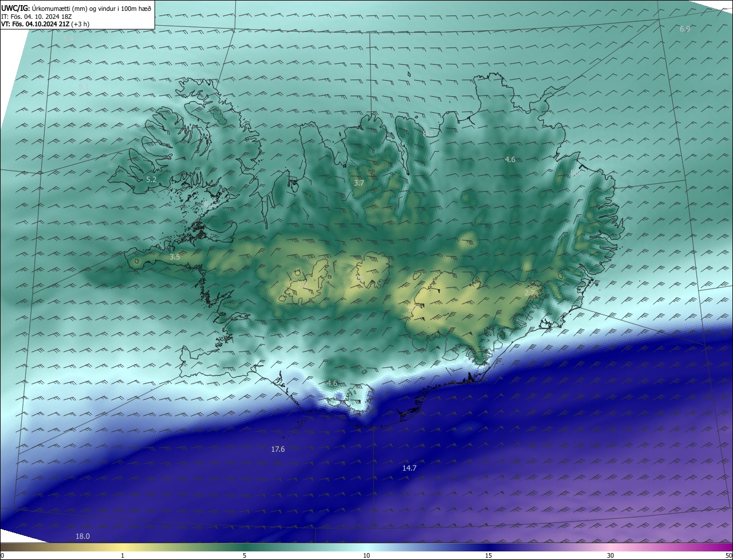733x560 pixels.
Task: Click the 6.9 value label on the map
Action: pyautogui.click(x=685, y=29)
